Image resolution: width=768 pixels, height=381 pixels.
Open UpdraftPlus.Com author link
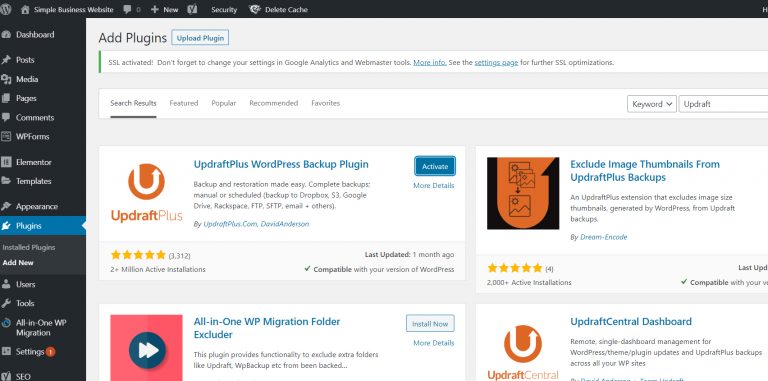(x=230, y=224)
